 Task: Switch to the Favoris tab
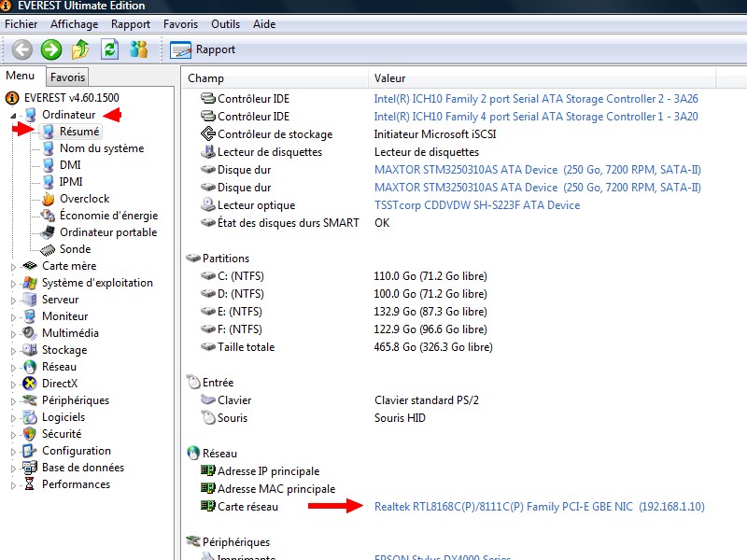coord(67,77)
